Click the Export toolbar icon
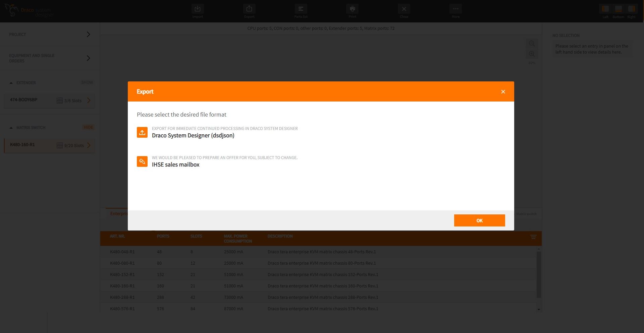The height and width of the screenshot is (333, 644). pos(249,9)
